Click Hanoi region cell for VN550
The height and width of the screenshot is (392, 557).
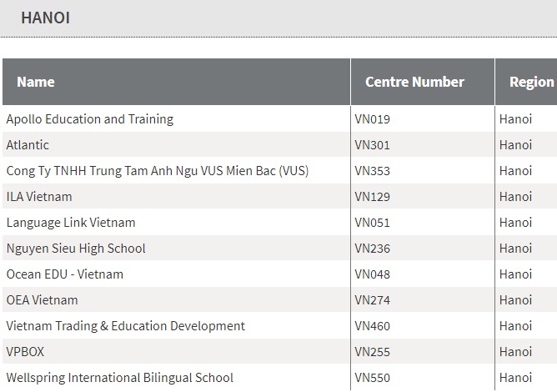pos(515,378)
